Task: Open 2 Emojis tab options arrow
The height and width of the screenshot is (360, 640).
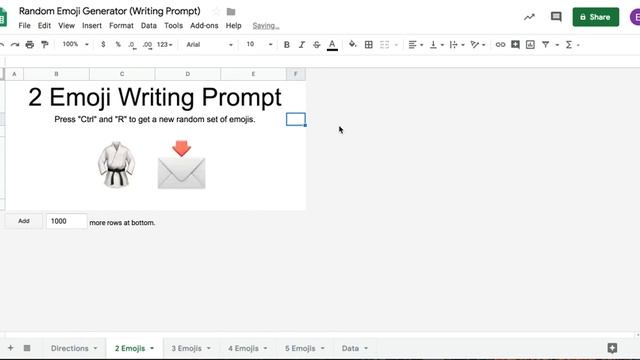Action: pos(152,348)
